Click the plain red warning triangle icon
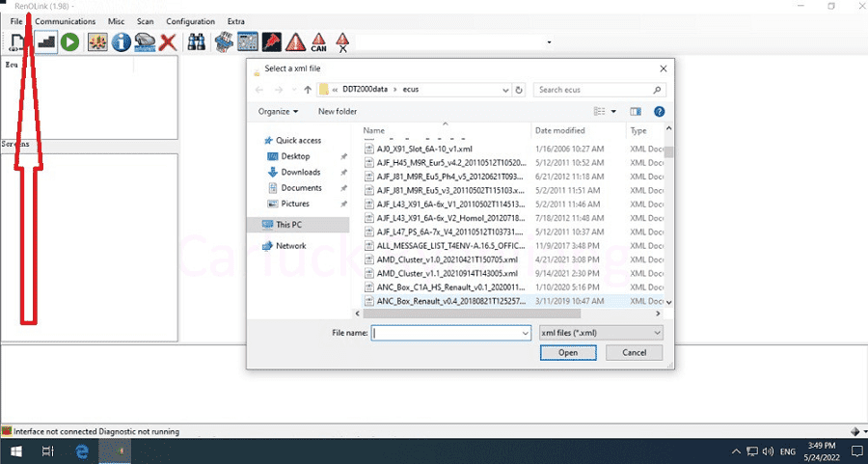The width and height of the screenshot is (868, 464). click(296, 42)
